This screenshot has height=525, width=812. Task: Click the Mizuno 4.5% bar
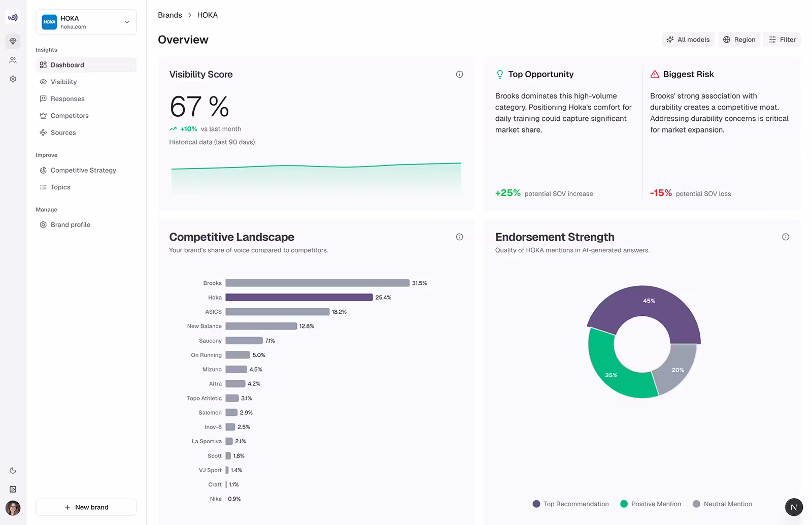click(236, 370)
